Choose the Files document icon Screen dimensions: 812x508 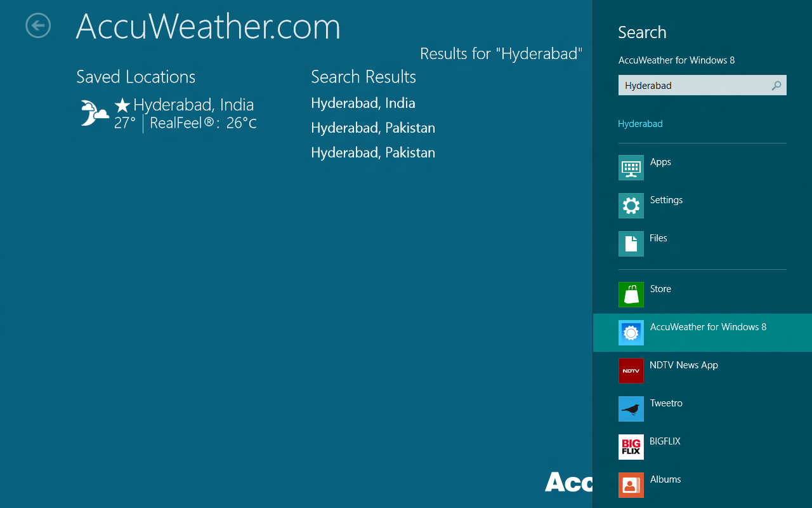click(x=631, y=244)
